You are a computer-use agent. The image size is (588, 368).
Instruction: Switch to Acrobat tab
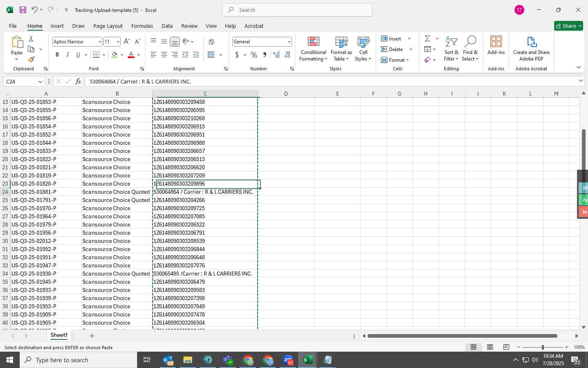click(x=254, y=26)
